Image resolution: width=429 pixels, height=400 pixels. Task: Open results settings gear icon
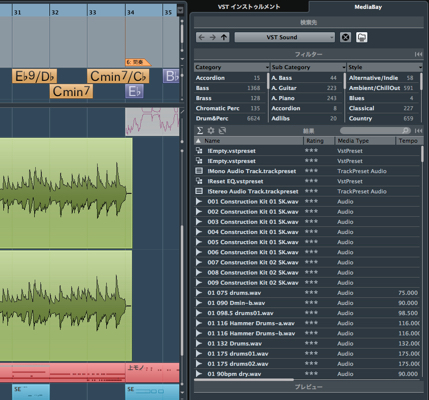tap(211, 131)
